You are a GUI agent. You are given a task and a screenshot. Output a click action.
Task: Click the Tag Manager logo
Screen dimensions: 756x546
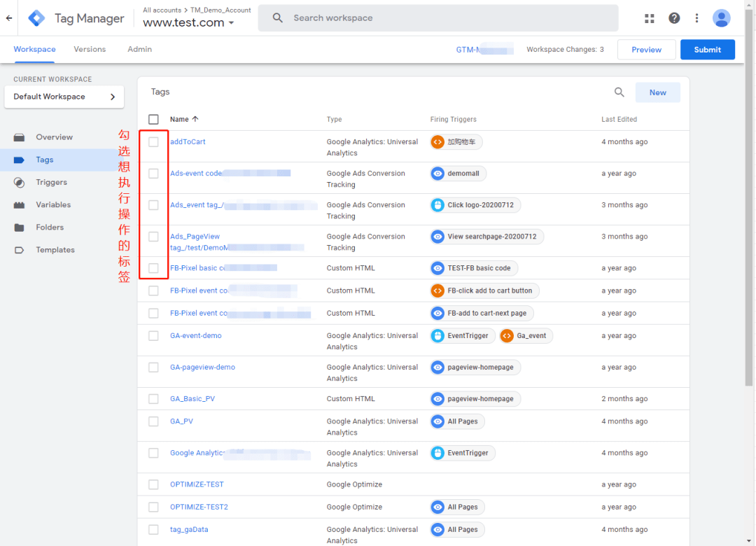click(x=36, y=18)
